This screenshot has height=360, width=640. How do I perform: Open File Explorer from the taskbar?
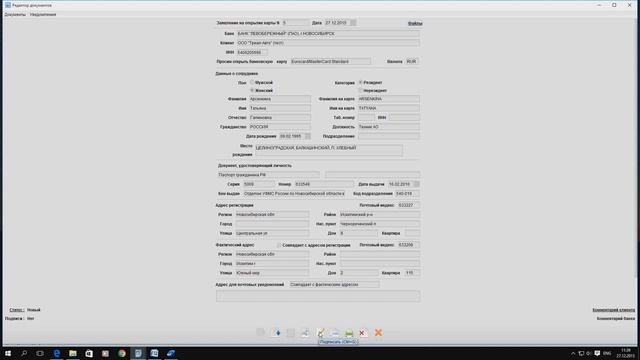[73, 353]
